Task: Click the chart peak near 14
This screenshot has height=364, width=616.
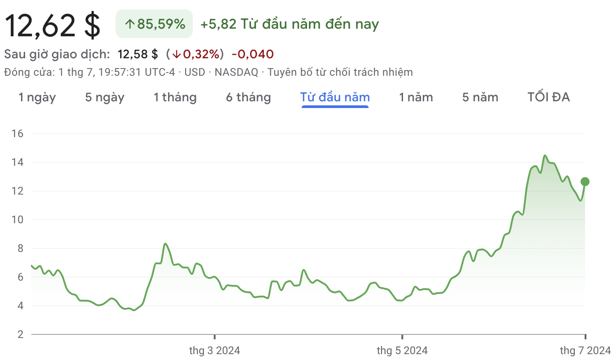Action: pos(545,156)
